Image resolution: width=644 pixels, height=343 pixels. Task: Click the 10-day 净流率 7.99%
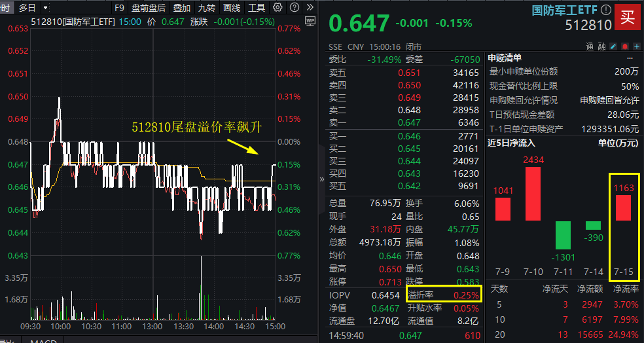(x=626, y=319)
